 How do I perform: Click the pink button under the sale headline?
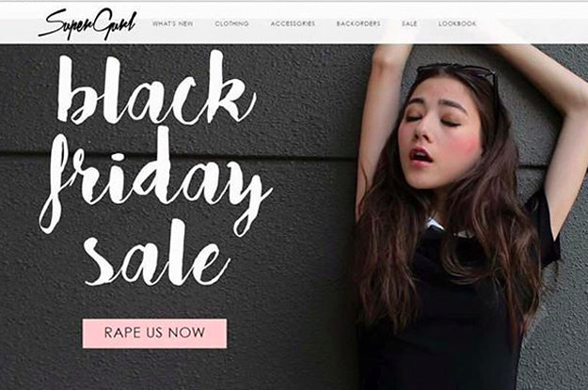tap(154, 333)
